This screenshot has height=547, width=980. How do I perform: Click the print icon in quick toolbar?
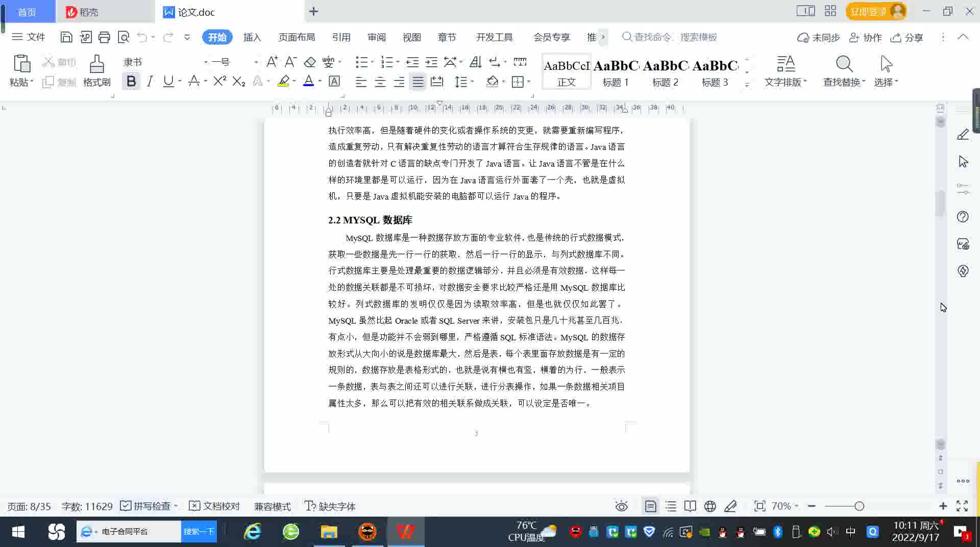pyautogui.click(x=104, y=37)
